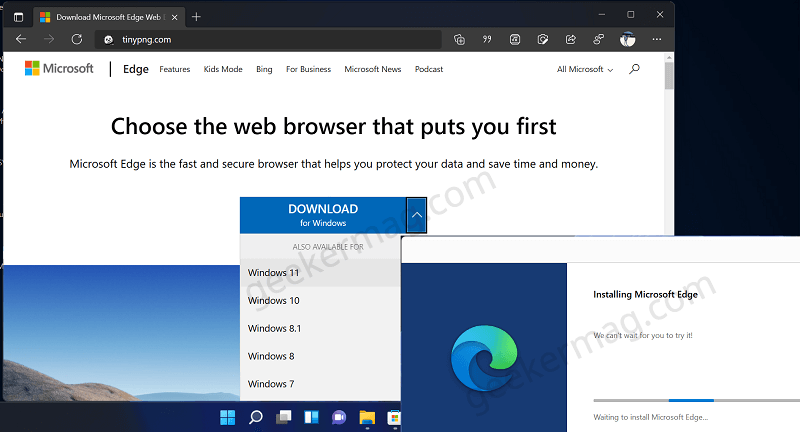Open the Podcast link

429,69
